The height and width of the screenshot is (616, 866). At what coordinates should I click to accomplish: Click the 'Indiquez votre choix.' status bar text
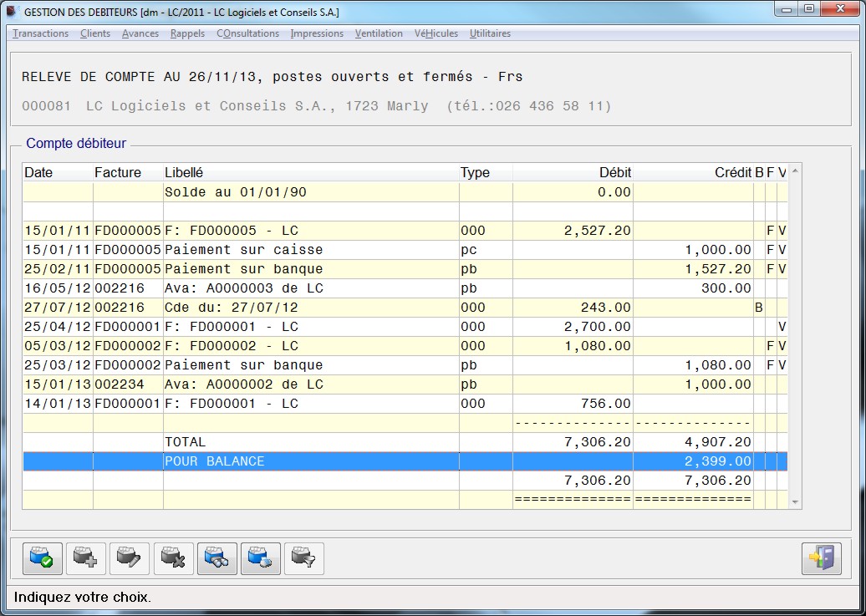[x=82, y=598]
